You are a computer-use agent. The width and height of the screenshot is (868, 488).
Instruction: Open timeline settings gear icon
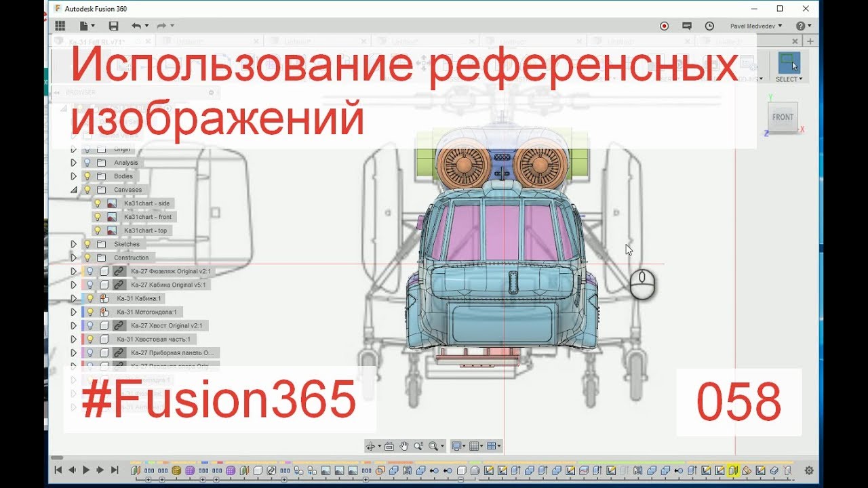(808, 470)
